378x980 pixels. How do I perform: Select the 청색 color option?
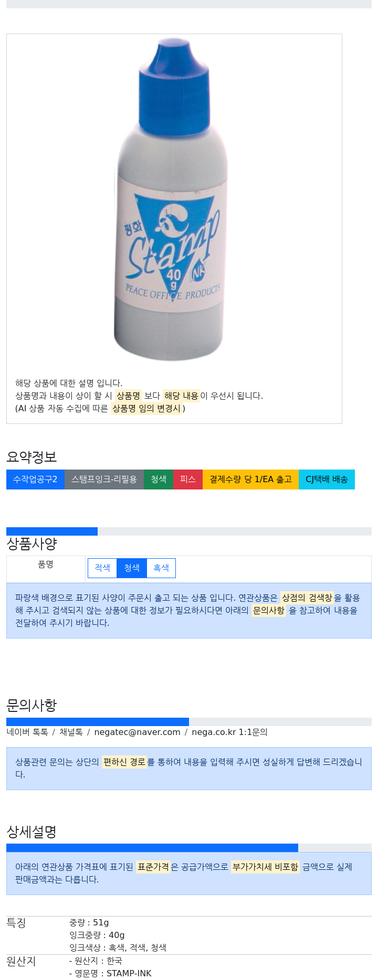(132, 568)
